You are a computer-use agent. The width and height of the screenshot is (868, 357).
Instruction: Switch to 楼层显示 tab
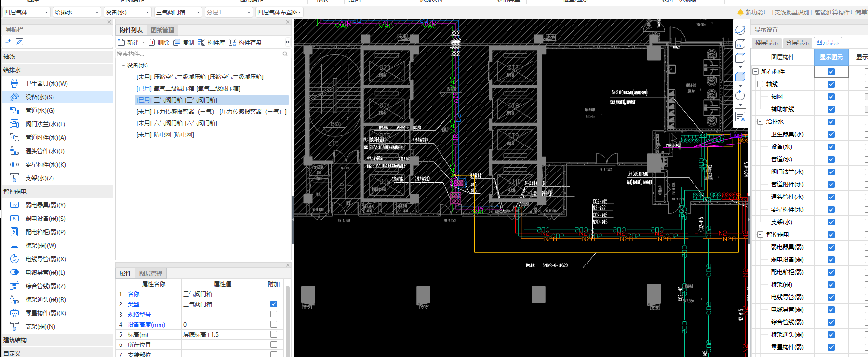tap(767, 42)
